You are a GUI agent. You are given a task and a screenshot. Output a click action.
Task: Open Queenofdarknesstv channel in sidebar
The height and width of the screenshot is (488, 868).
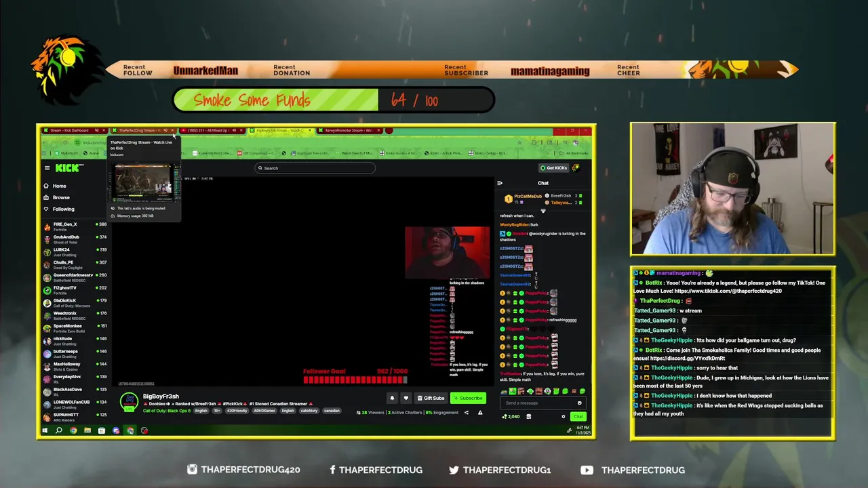[75, 277]
